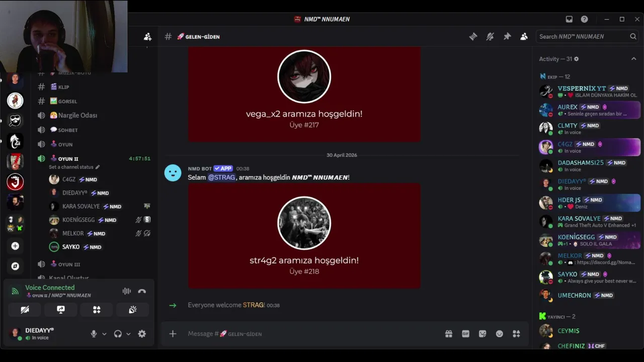Viewport: 644px width, 362px height.
Task: Toggle channel notification bell
Action: click(x=490, y=37)
